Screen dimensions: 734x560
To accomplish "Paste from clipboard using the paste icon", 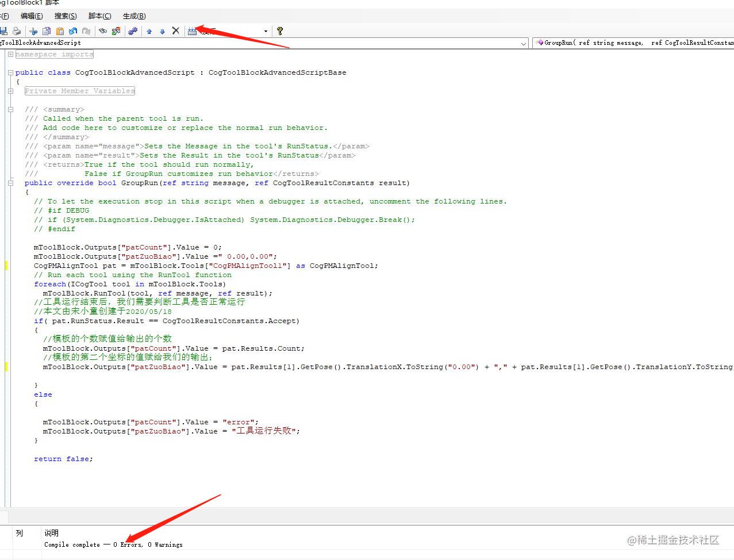I will (x=60, y=31).
